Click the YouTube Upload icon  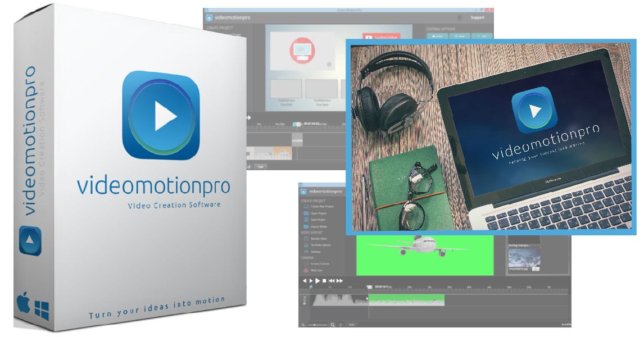tap(306, 245)
